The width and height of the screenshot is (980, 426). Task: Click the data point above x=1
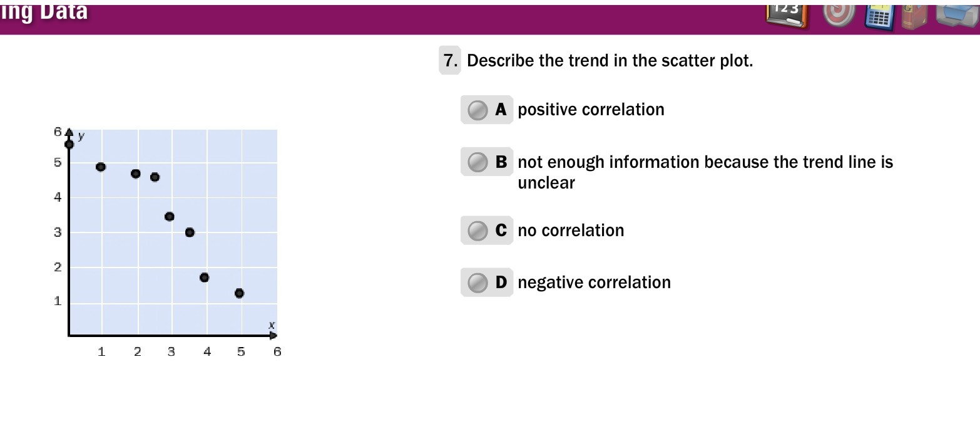[101, 167]
